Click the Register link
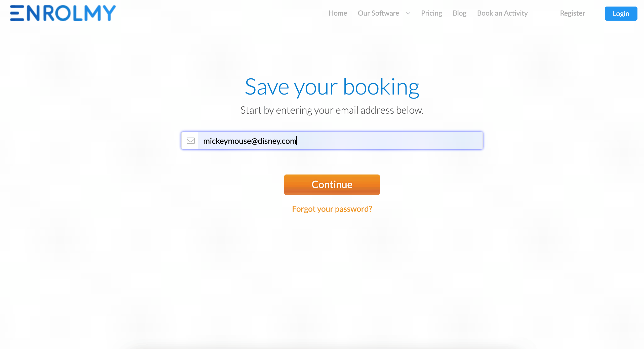The width and height of the screenshot is (644, 349). [572, 13]
